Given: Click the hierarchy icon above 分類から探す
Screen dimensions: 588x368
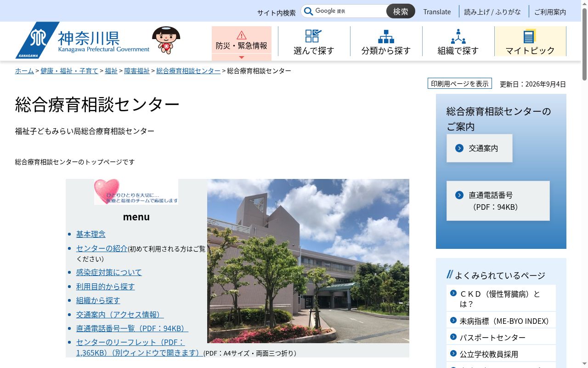Looking at the screenshot, I should click(386, 36).
